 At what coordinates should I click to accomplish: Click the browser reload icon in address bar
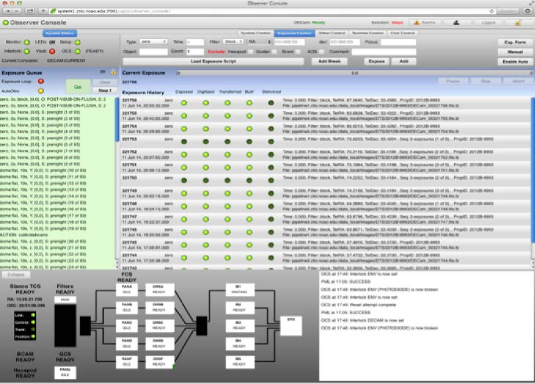pyautogui.click(x=492, y=11)
